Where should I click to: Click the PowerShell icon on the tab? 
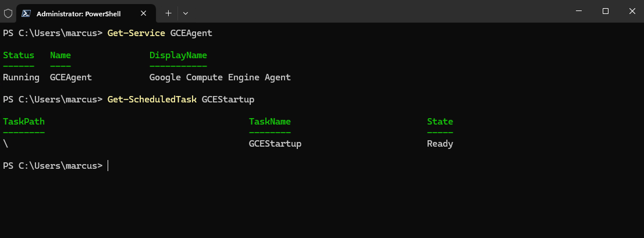tap(26, 13)
